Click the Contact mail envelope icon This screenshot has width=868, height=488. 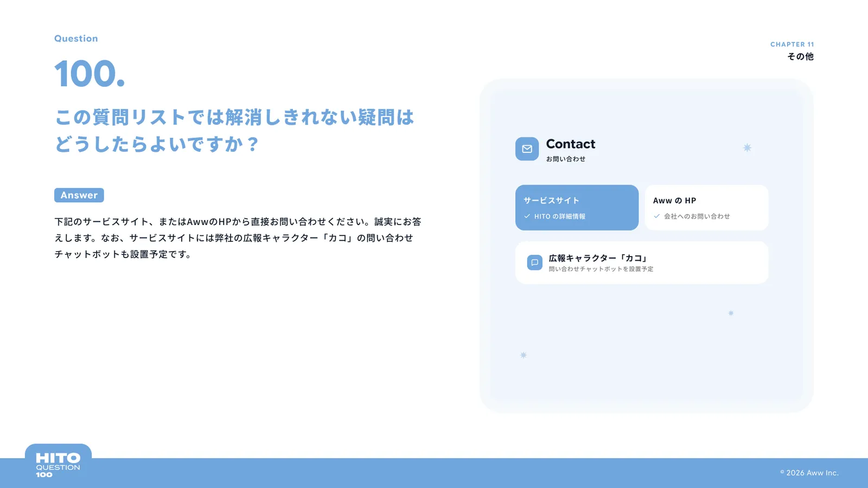pyautogui.click(x=527, y=149)
